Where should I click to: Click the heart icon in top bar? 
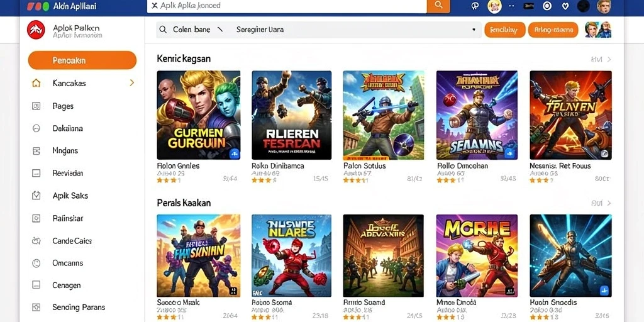click(565, 6)
